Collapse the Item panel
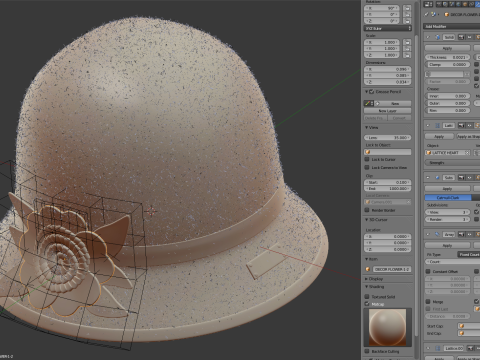480x360 pixels. [366, 259]
